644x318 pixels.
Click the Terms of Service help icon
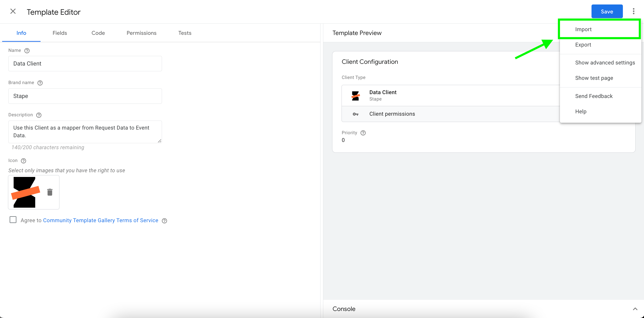[164, 221]
